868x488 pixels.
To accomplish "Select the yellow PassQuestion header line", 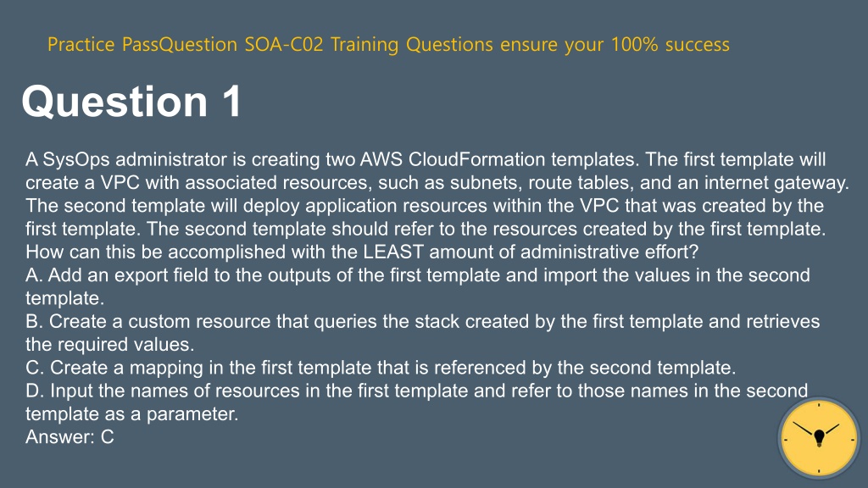I will point(388,44).
